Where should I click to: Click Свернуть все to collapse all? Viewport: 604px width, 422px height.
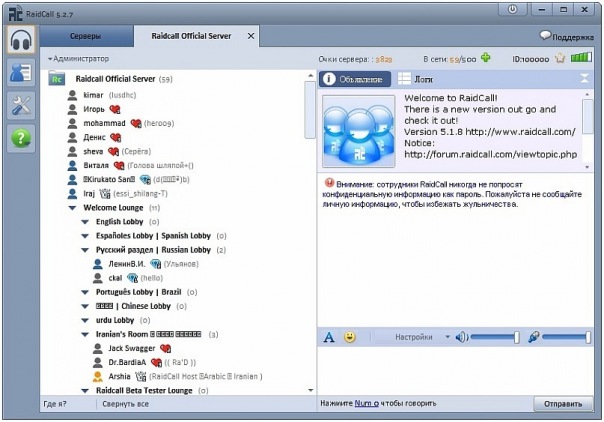tap(126, 404)
